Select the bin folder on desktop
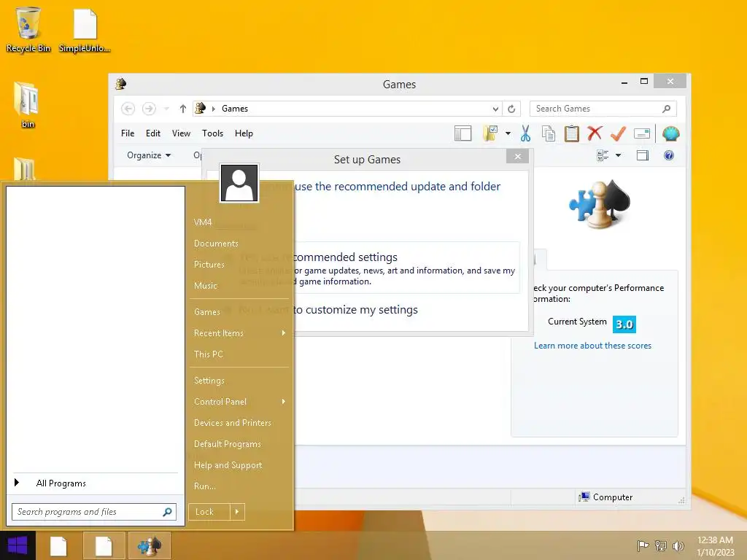The image size is (747, 560). coord(27,105)
